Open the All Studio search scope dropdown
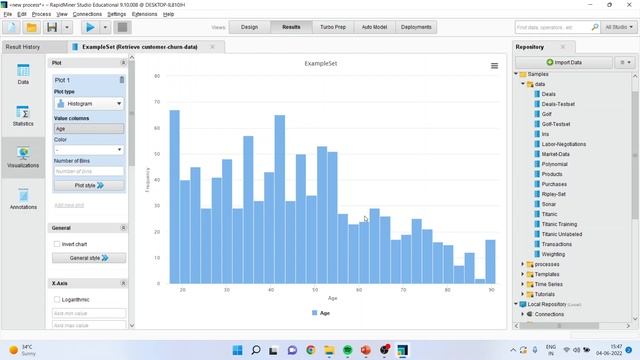 click(x=619, y=27)
